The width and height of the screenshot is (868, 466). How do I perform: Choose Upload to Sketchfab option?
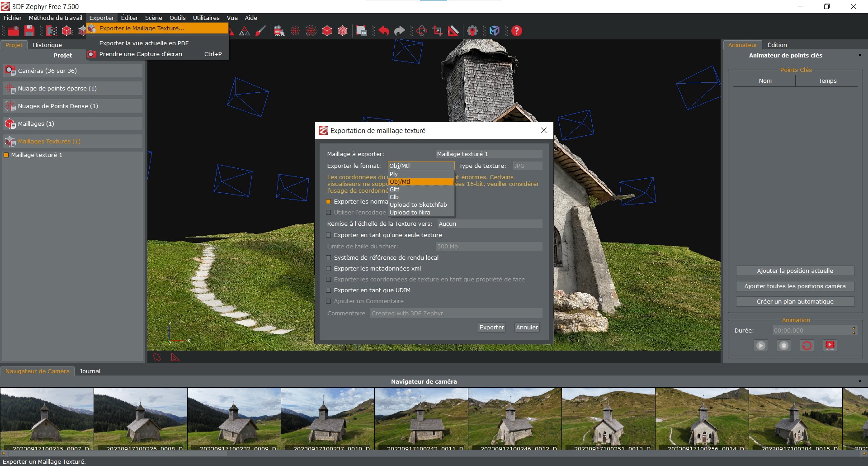(421, 205)
